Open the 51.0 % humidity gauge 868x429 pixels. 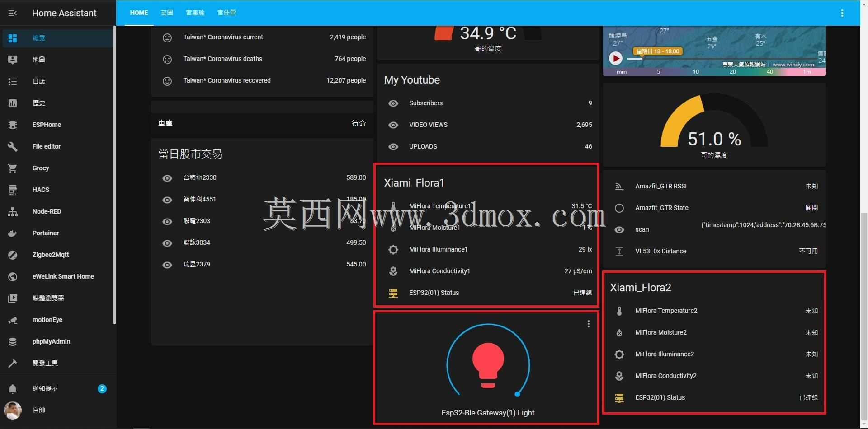(714, 126)
